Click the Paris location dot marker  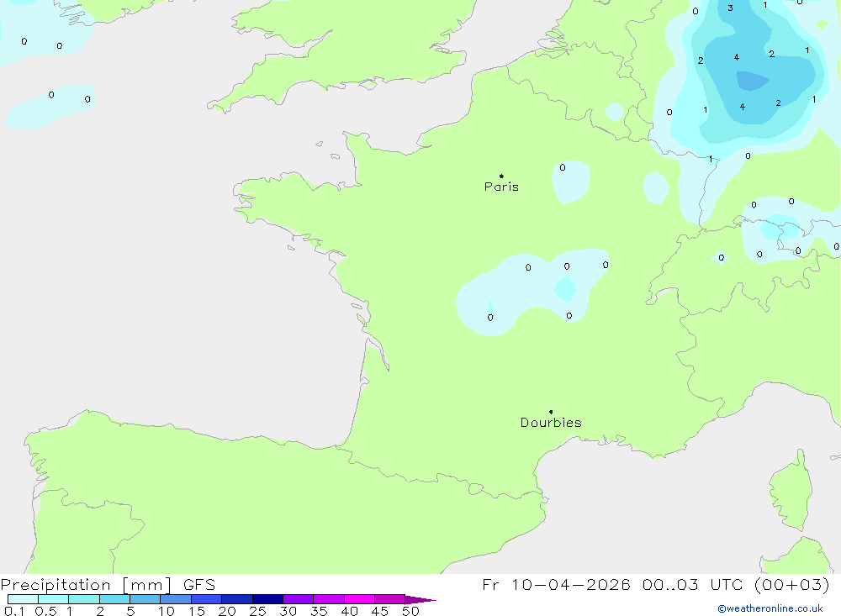pos(501,176)
